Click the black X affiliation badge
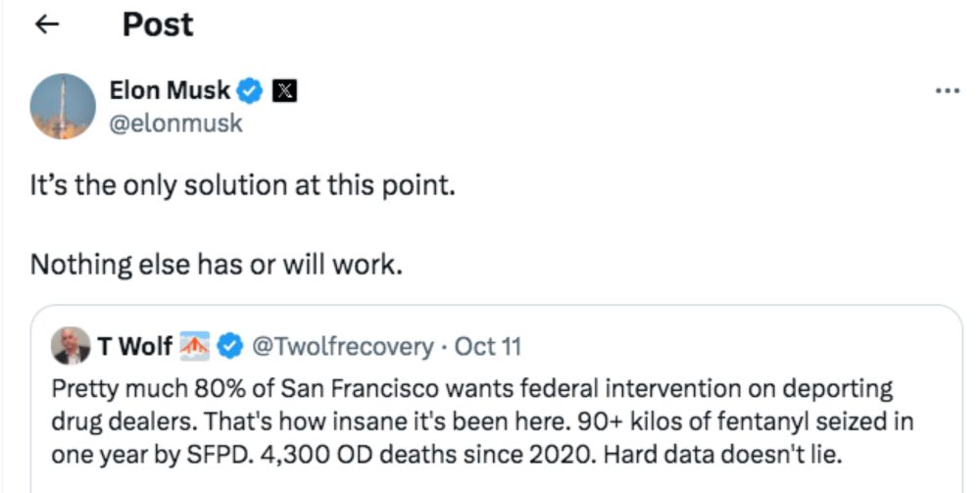This screenshot has width=980, height=493. (284, 91)
